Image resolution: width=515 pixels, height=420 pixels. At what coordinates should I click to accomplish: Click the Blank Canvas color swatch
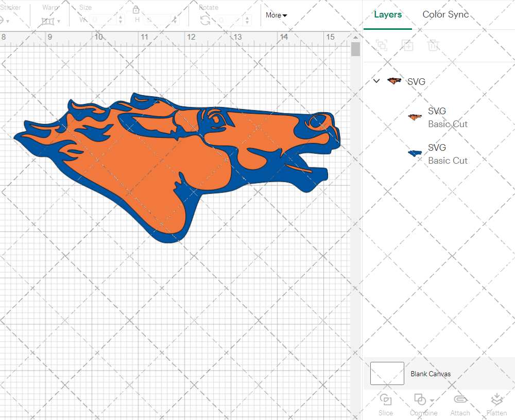(x=387, y=374)
